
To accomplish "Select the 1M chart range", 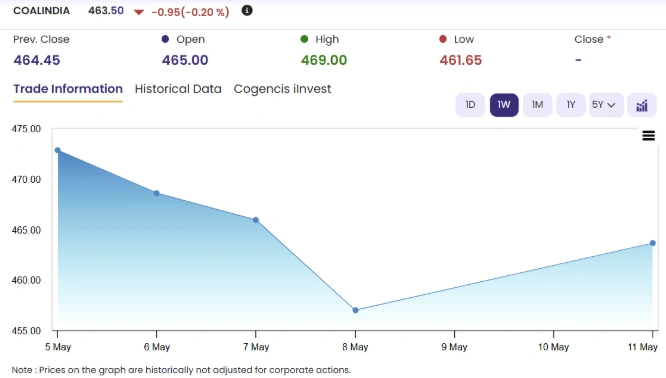I will 537,105.
